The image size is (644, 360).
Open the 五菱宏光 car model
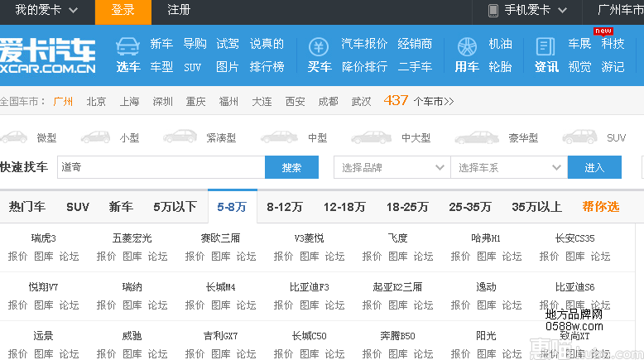coord(132,238)
